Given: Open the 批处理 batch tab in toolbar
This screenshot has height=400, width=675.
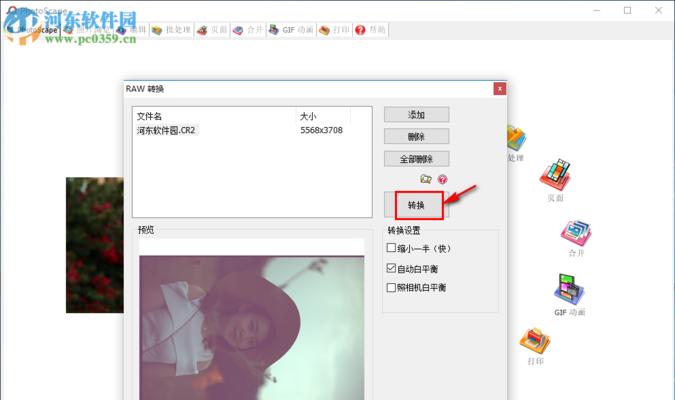Looking at the screenshot, I should click(171, 30).
